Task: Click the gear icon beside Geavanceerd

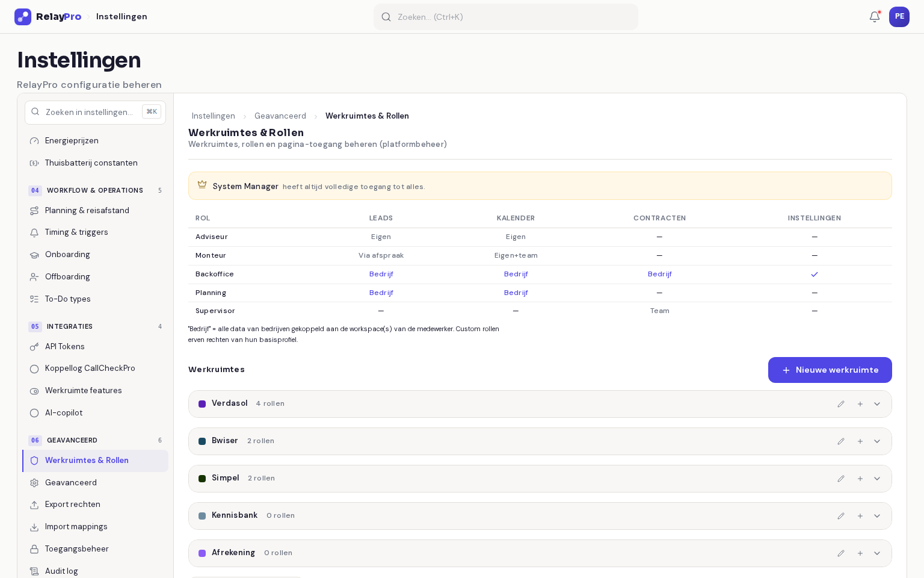Action: coord(34,483)
